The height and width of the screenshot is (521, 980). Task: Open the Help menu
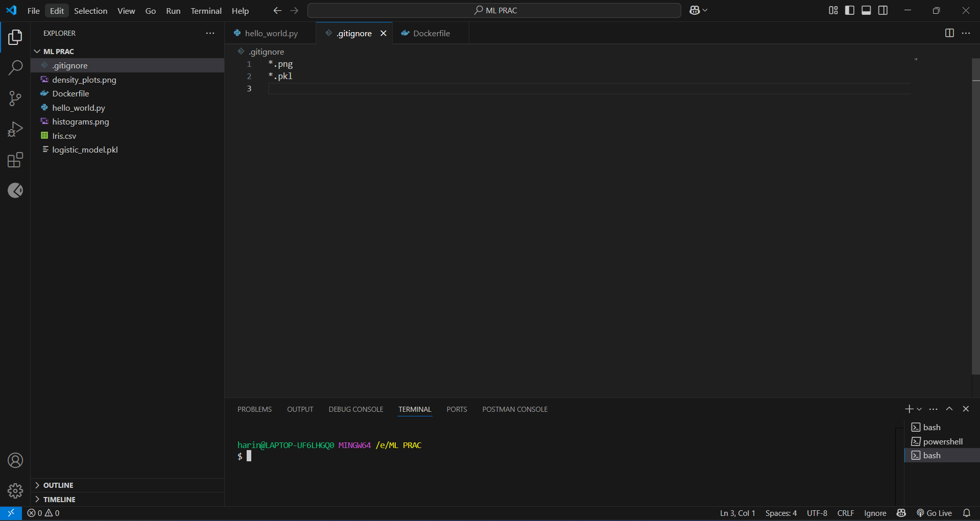[x=240, y=11]
